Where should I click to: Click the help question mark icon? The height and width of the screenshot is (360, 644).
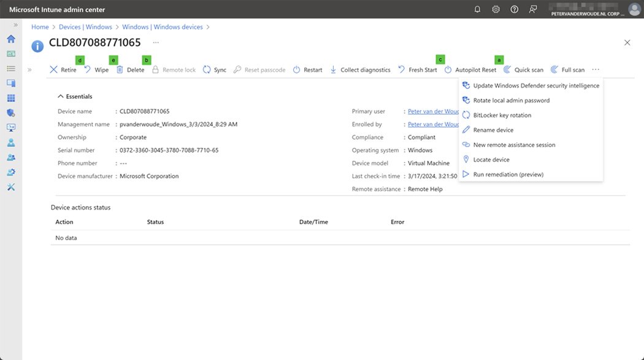515,9
